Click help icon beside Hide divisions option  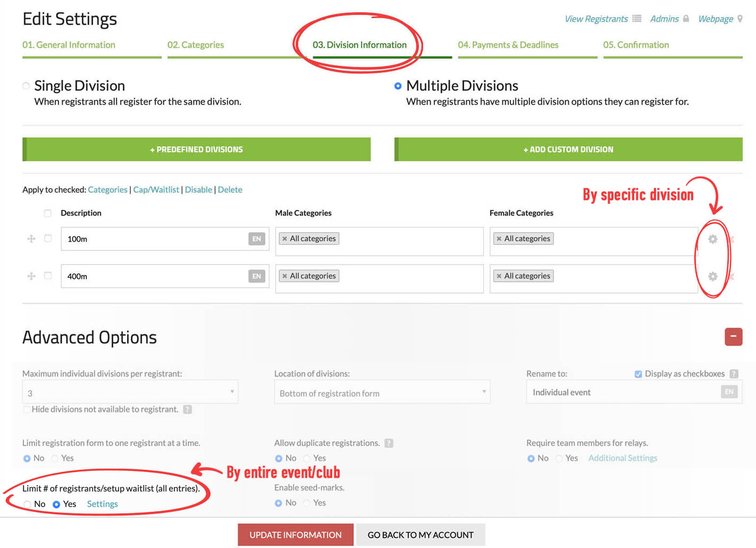pos(187,410)
